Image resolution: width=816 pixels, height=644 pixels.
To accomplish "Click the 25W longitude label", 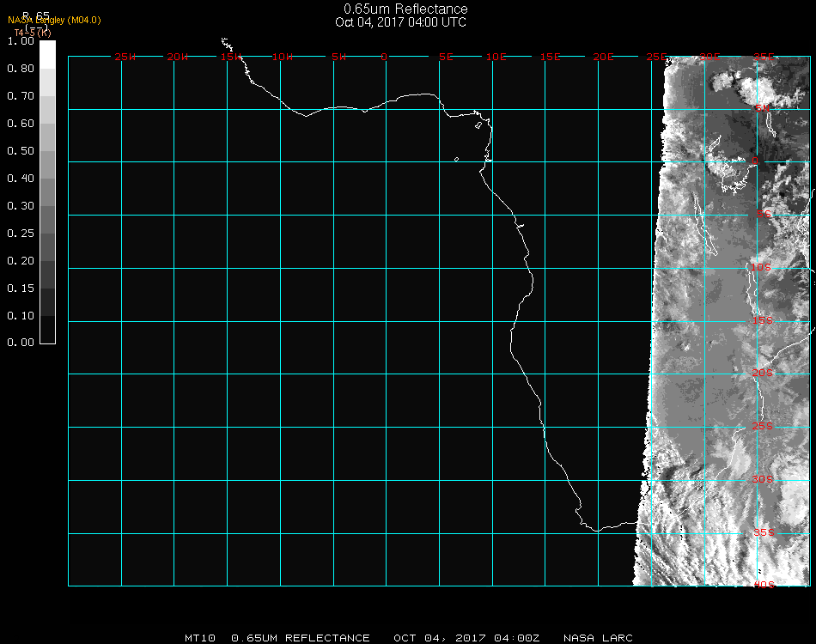I will click(x=125, y=57).
